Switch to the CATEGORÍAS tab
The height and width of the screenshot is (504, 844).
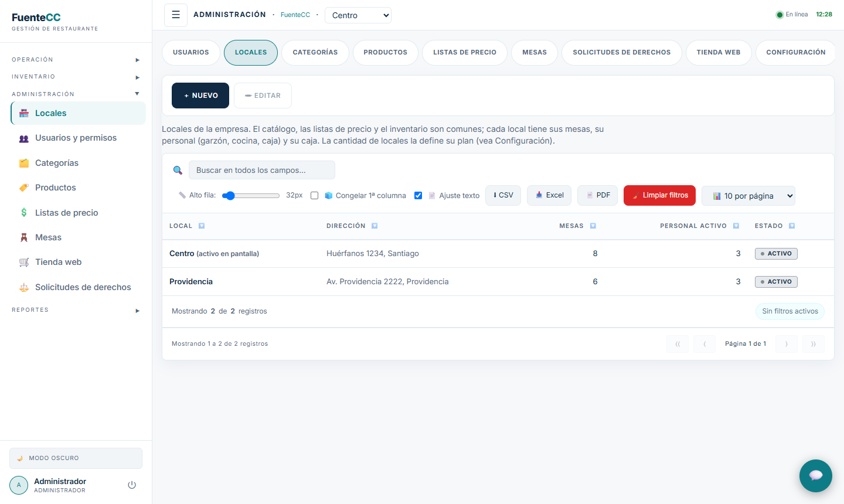pyautogui.click(x=315, y=53)
